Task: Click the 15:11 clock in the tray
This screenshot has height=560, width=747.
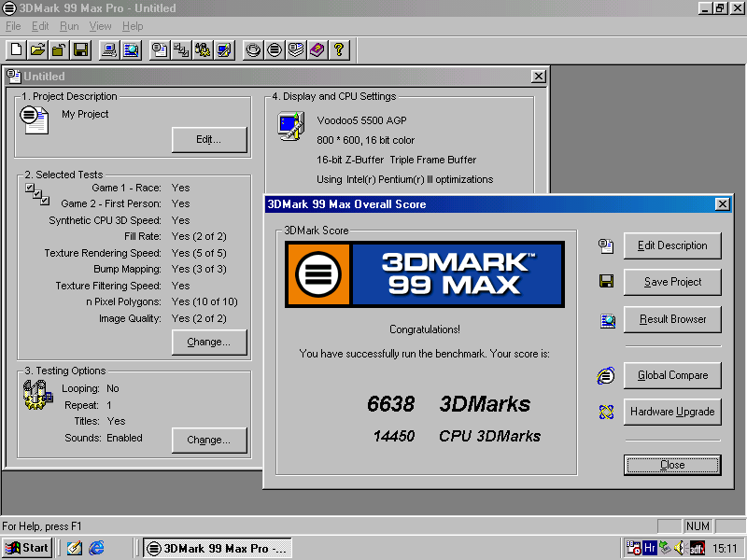Action: 726,549
